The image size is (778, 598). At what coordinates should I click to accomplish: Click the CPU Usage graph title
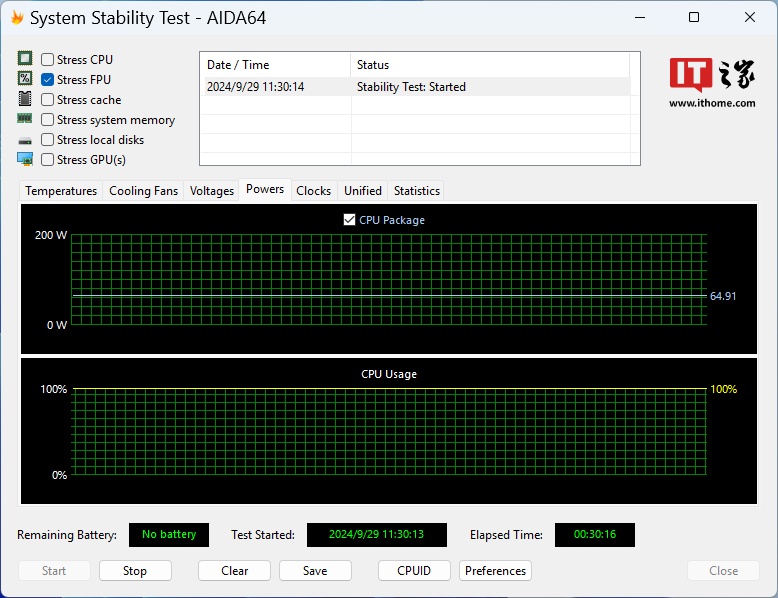tap(389, 374)
